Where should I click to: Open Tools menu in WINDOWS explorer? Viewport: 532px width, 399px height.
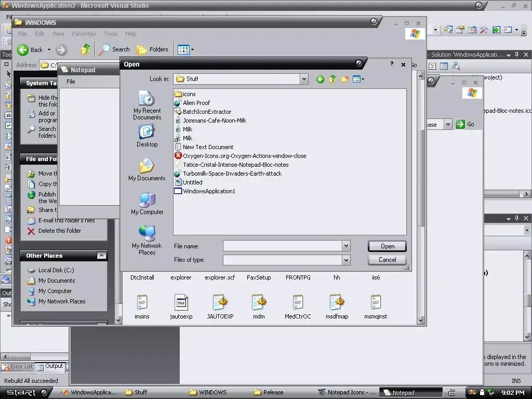[111, 34]
